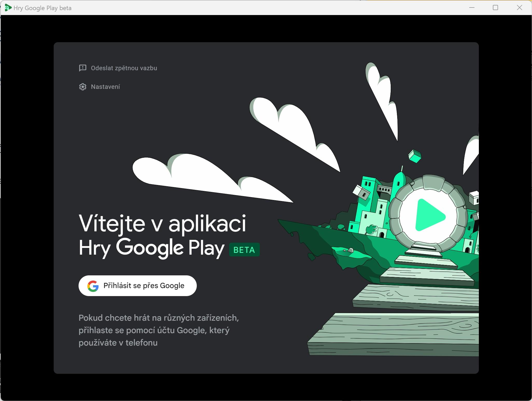The width and height of the screenshot is (532, 401).
Task: Click the 'Hry Google Play' title text
Action: point(152,248)
